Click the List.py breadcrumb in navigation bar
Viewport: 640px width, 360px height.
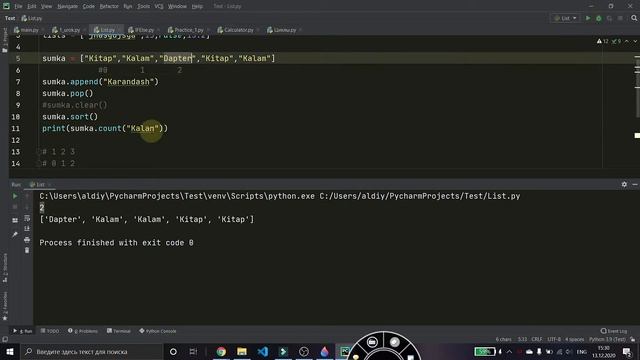pos(32,18)
